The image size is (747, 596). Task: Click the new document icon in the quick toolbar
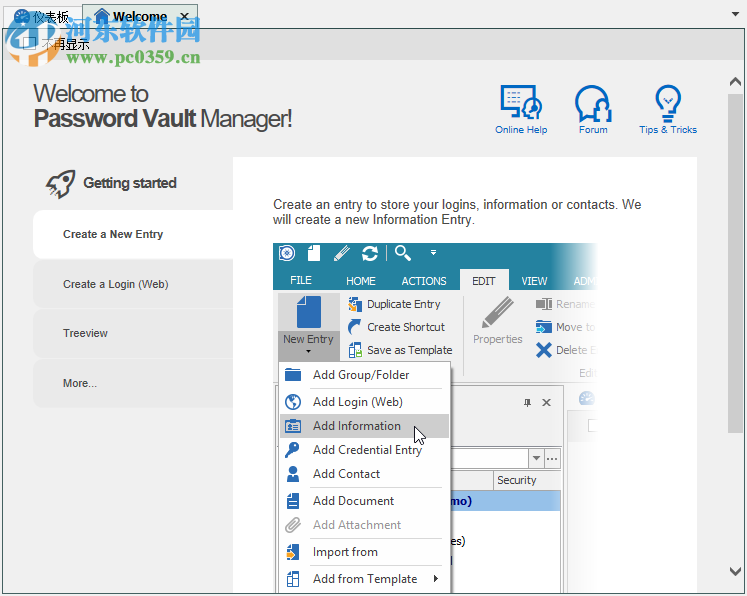point(314,253)
